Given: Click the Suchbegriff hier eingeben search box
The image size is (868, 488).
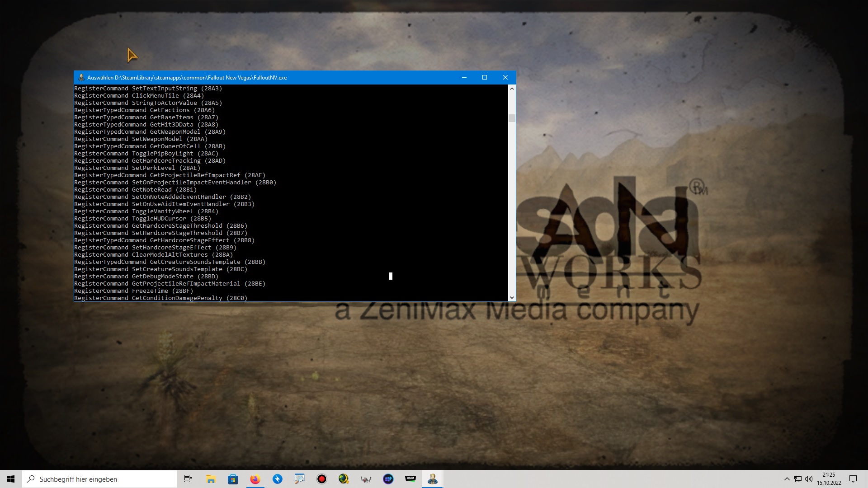Looking at the screenshot, I should [99, 479].
